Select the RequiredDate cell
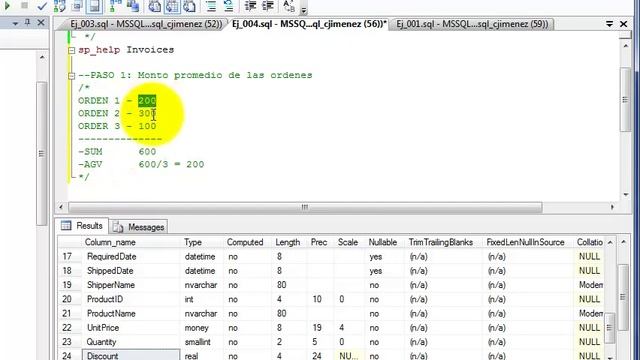 click(x=131, y=257)
